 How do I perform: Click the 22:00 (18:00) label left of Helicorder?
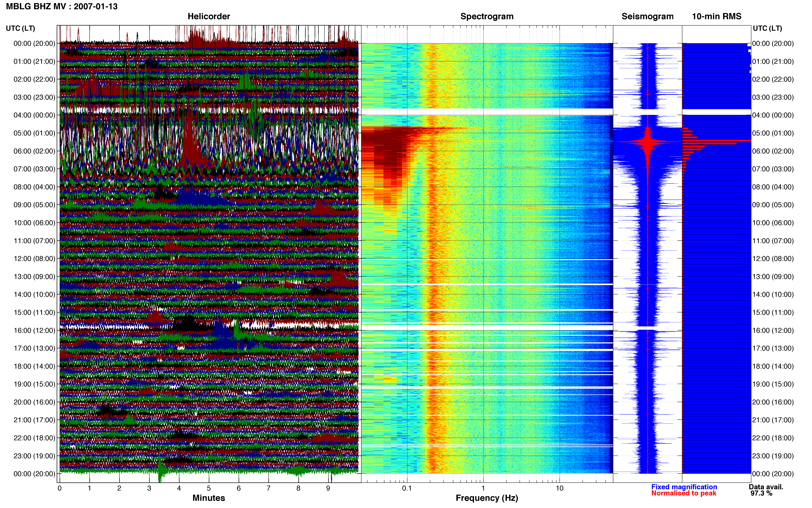click(x=34, y=438)
